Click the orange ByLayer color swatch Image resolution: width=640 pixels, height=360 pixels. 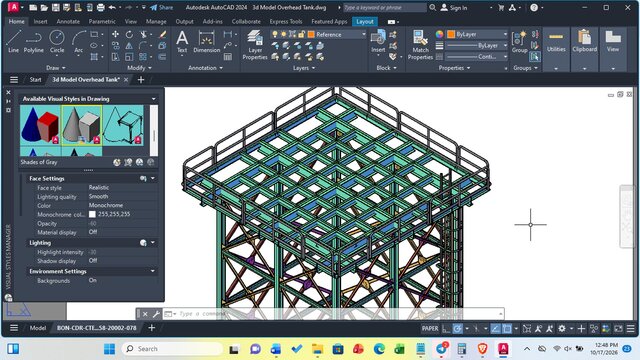451,34
